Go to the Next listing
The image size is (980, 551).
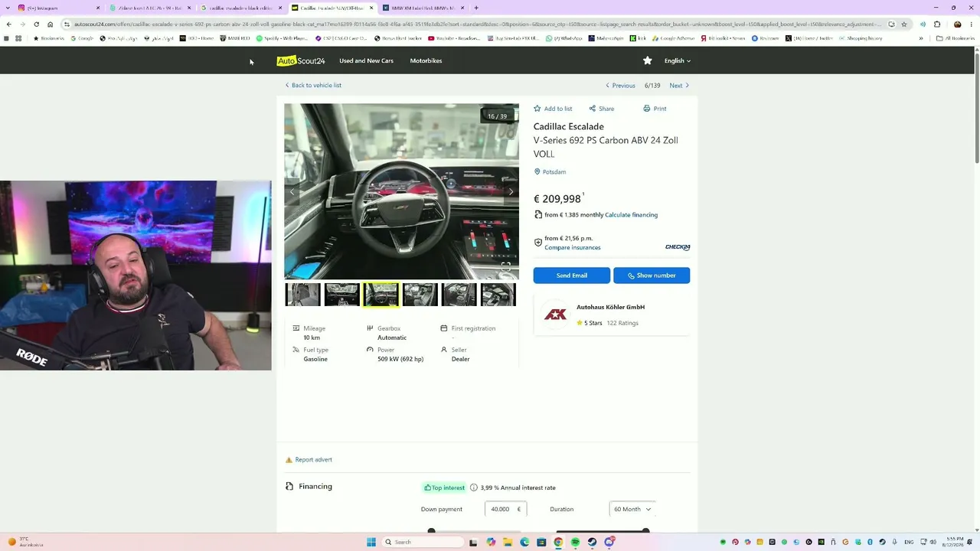tap(679, 86)
